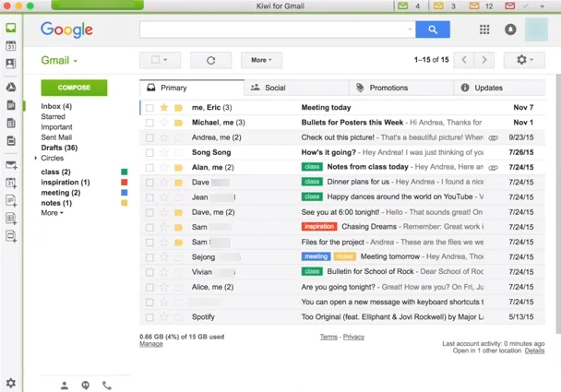Open Kiwi settings gear at the sidebar bottom
Image resolution: width=561 pixels, height=392 pixels.
11,383
